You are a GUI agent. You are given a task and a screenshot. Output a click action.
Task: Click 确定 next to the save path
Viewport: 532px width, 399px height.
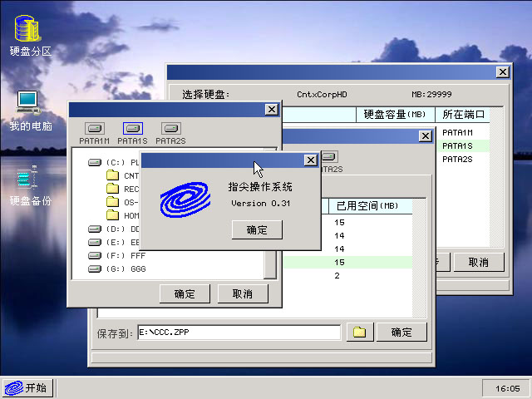coord(401,332)
